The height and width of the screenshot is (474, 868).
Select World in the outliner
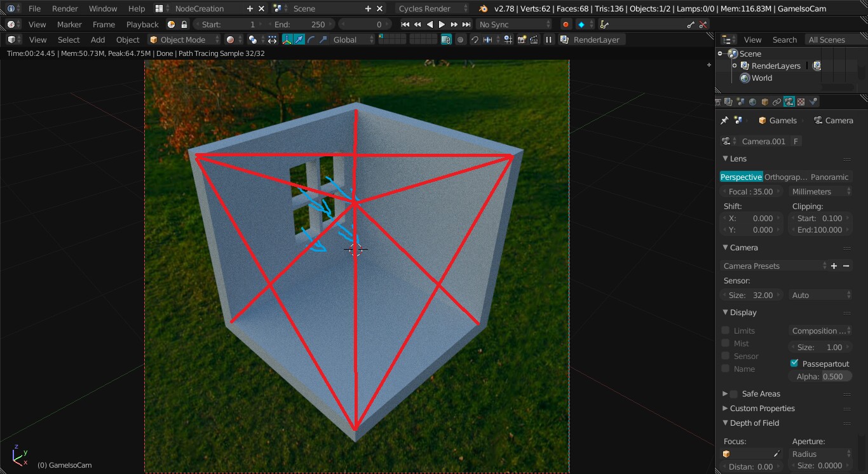pos(761,78)
